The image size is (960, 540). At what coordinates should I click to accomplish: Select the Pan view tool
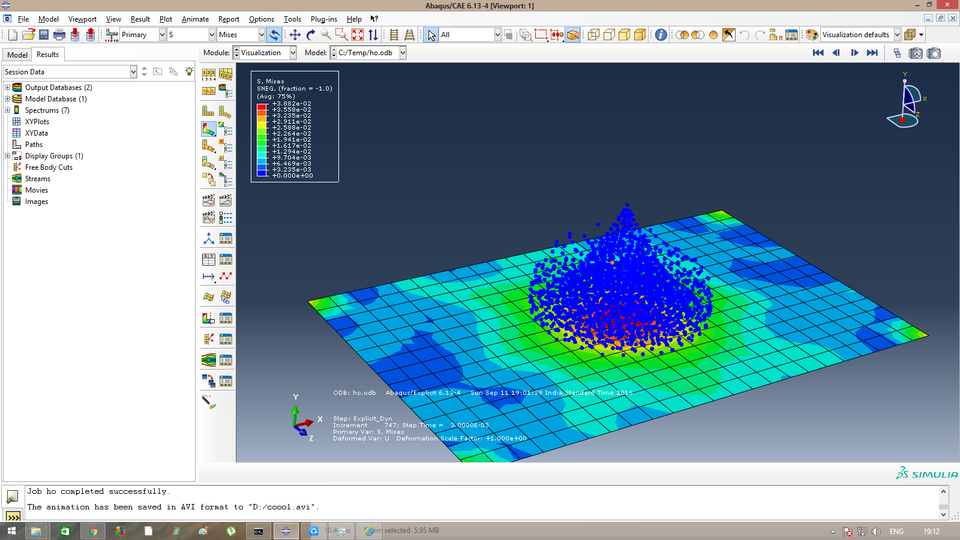[x=295, y=35]
